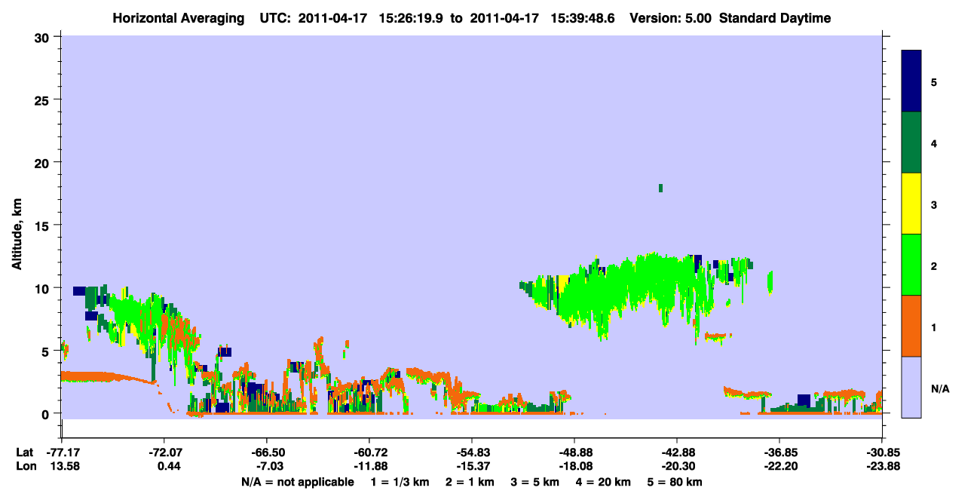
Task: Click the orange color bar segment 1
Action: click(x=911, y=326)
